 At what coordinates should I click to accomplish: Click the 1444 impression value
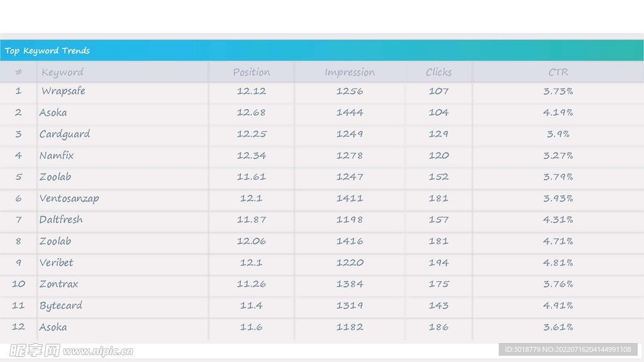click(350, 112)
